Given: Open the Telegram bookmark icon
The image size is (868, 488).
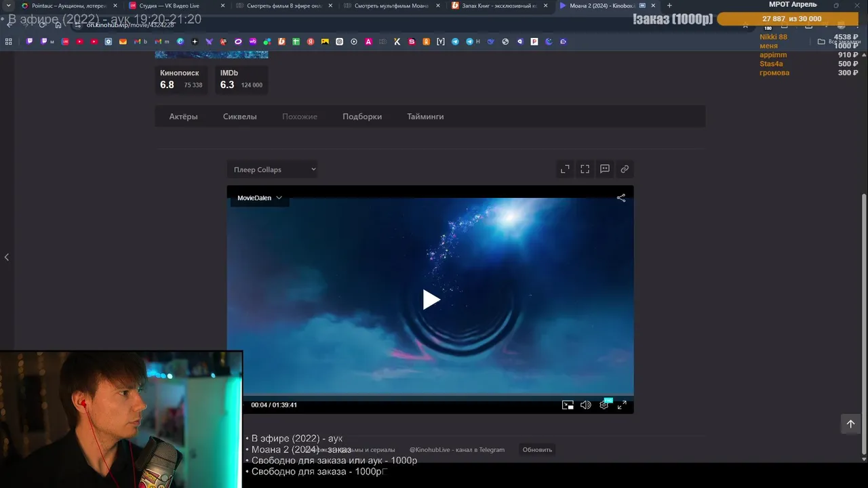Looking at the screenshot, I should [455, 41].
